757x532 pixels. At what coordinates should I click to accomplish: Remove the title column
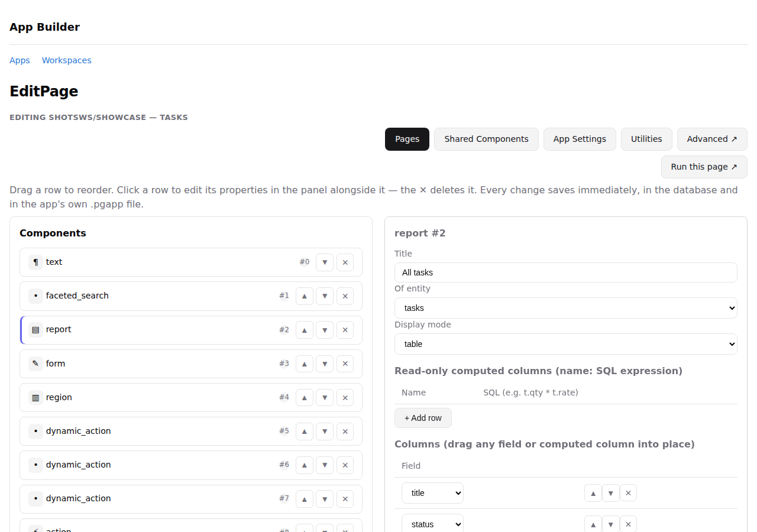coord(628,493)
